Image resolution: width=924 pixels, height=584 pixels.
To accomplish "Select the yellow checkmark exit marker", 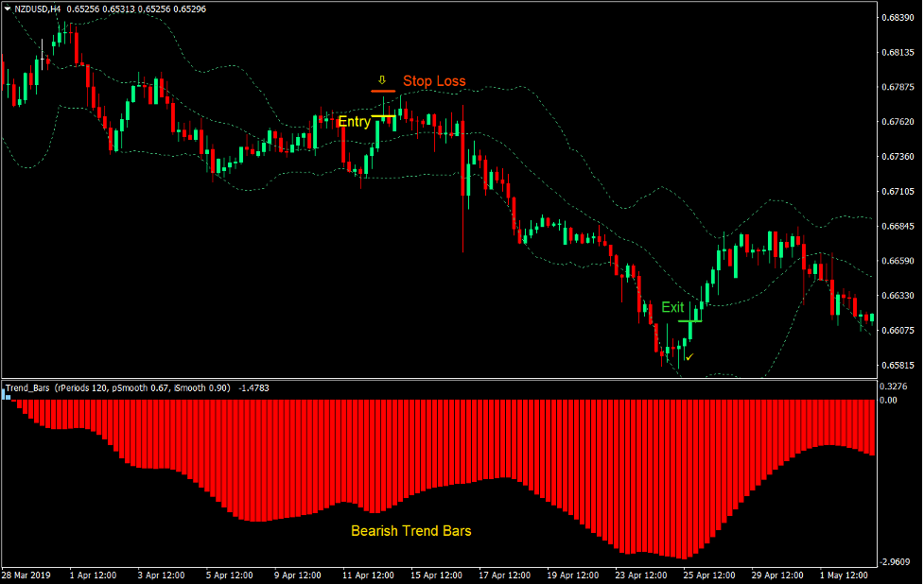I will (689, 357).
